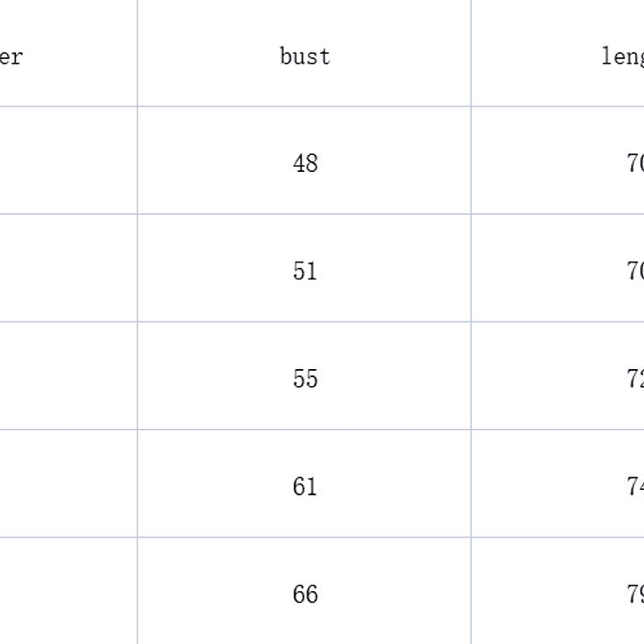Select the cell with bust value 55
Viewport: 644px width, 644px height.
point(305,379)
